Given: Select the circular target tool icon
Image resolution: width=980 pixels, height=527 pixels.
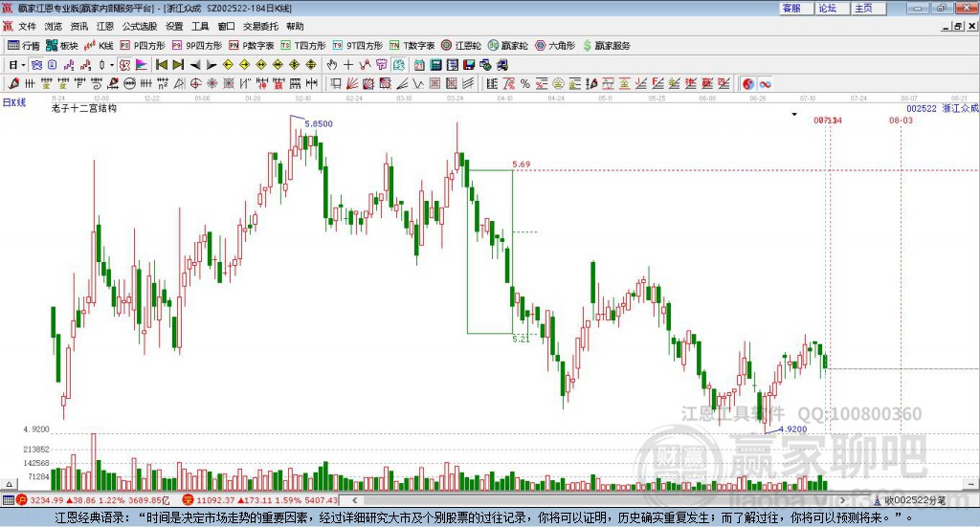Looking at the screenshot, I should click(x=195, y=83).
